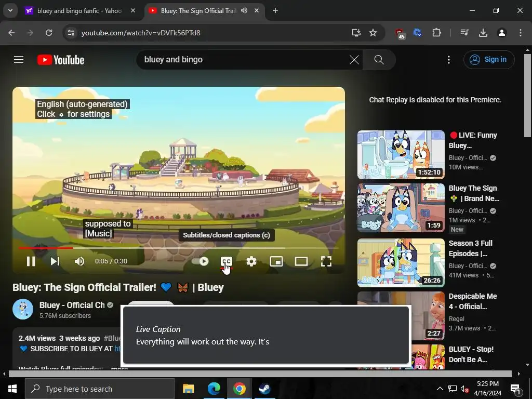Open the Chrome three-dot menu
Screen dimensions: 532x399
pos(521,33)
